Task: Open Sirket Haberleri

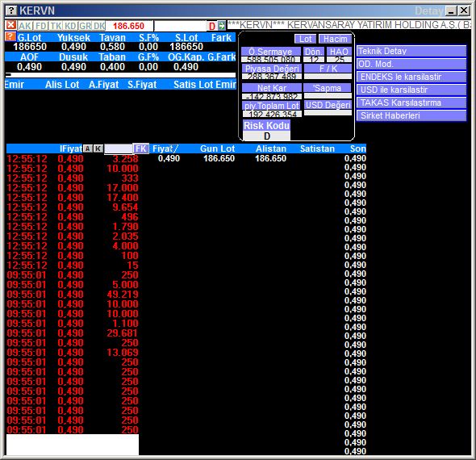Action: coord(411,115)
